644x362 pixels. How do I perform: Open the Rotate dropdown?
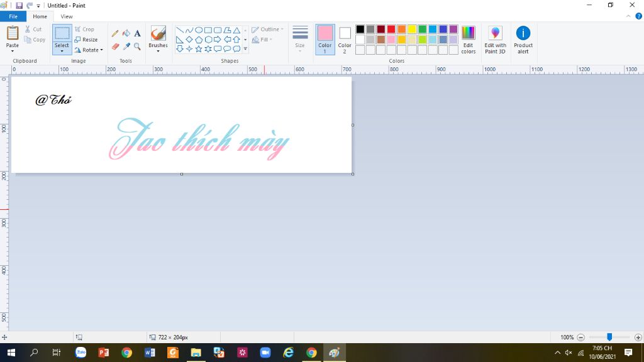pyautogui.click(x=89, y=50)
